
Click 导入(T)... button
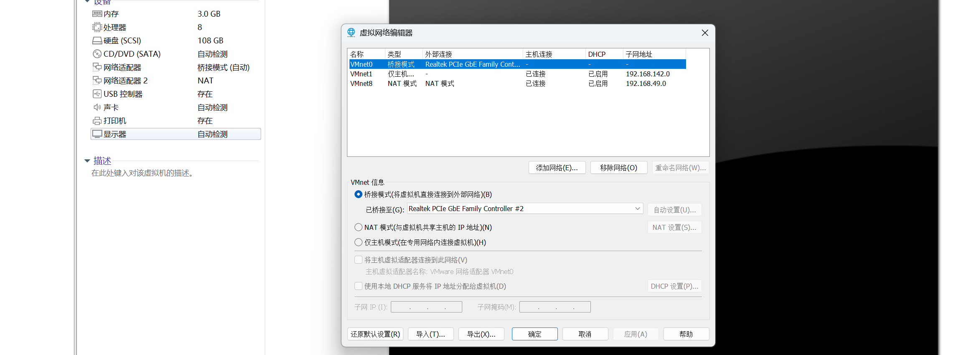pyautogui.click(x=431, y=334)
